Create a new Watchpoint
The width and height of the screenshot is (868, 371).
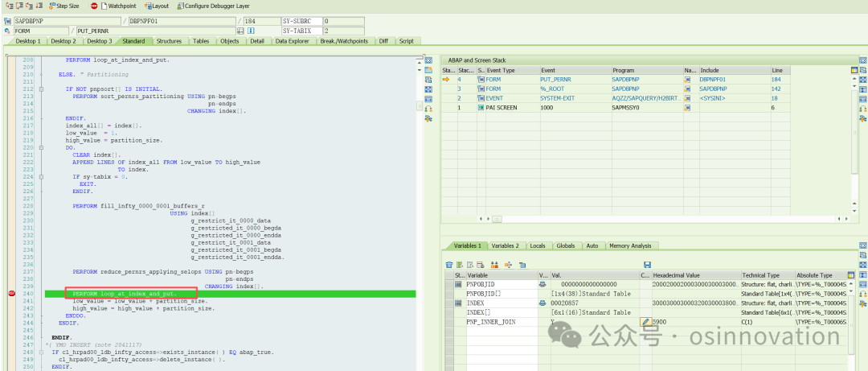(118, 6)
